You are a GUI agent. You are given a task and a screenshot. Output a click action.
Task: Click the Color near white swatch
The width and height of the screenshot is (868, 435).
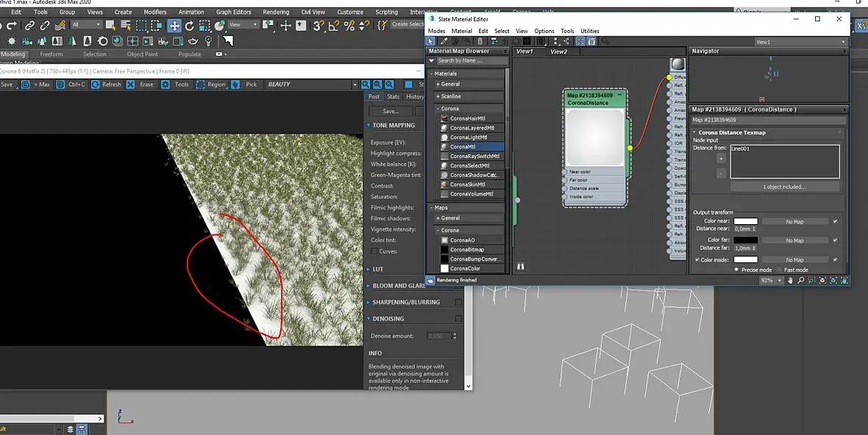pyautogui.click(x=746, y=222)
